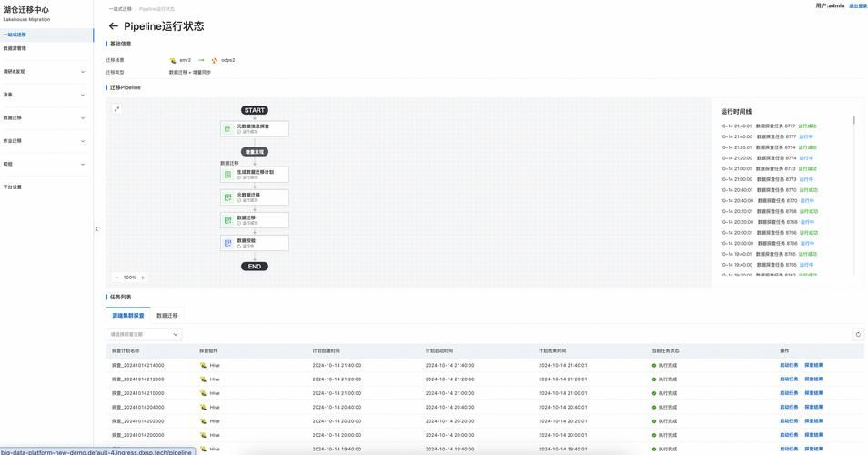This screenshot has width=868, height=455.
Task: Click 元数据信息探查 node icon
Action: pos(227,129)
